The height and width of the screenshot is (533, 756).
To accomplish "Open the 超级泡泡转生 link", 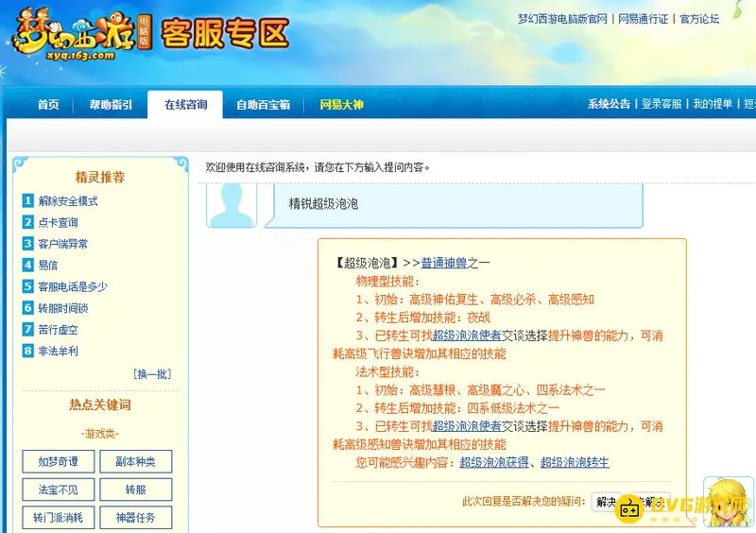I will coord(575,462).
